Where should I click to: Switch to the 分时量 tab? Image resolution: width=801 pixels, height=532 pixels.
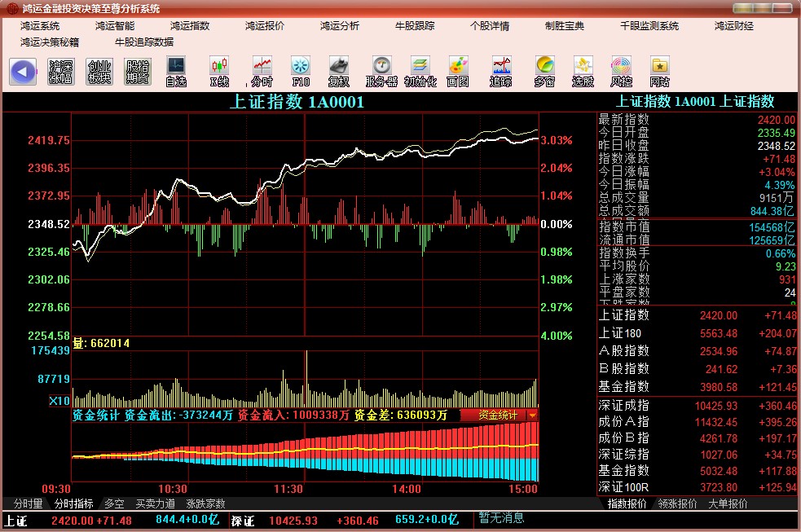pyautogui.click(x=28, y=504)
